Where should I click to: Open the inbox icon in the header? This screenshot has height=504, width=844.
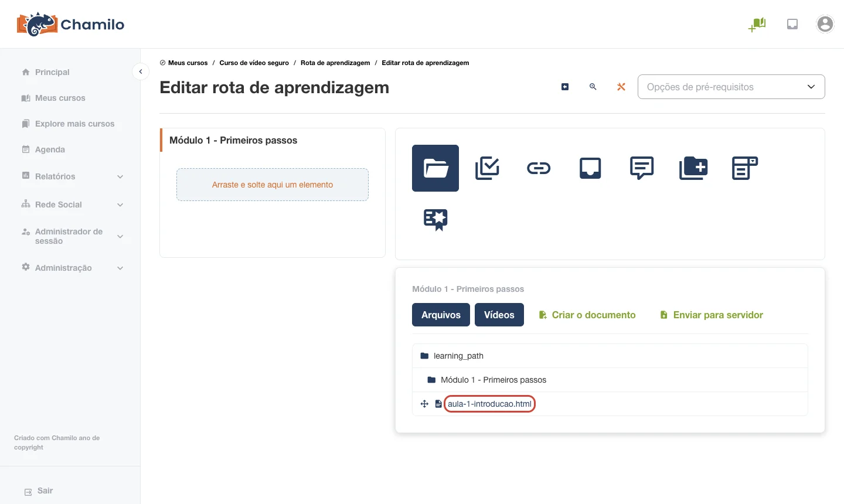[792, 24]
